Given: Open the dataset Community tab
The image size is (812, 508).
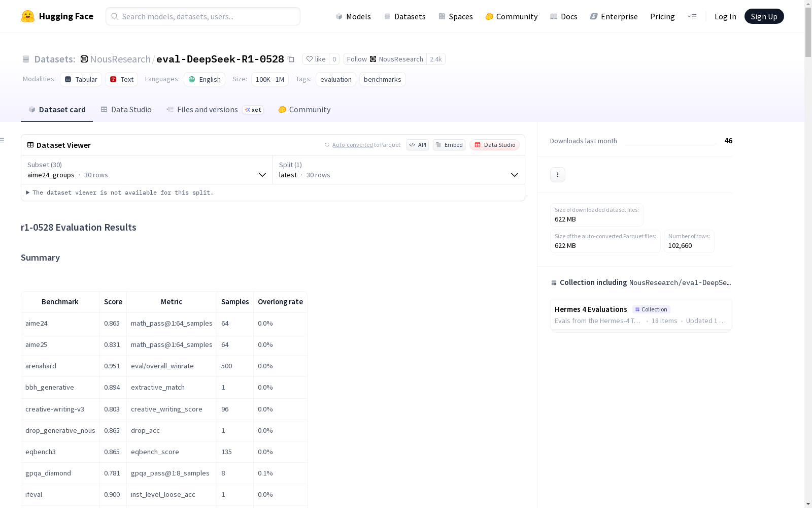Looking at the screenshot, I should point(304,110).
